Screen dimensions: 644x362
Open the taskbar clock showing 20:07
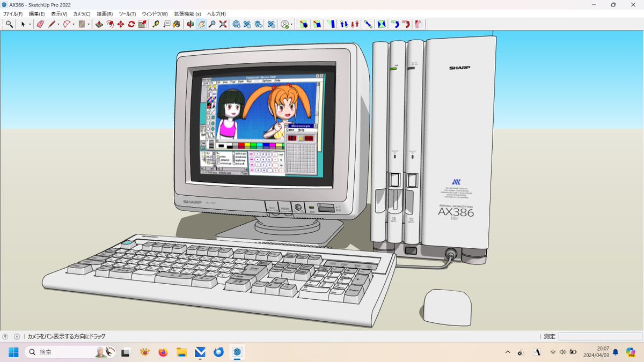click(595, 352)
